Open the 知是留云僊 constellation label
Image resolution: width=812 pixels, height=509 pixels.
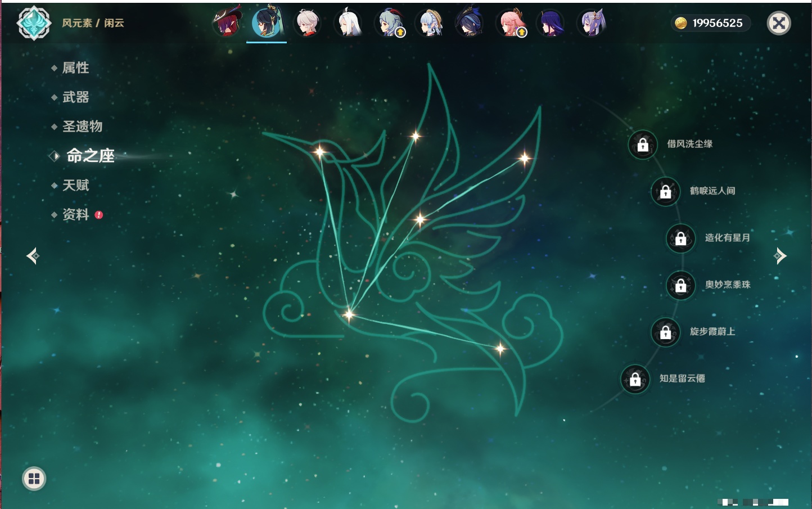click(682, 379)
